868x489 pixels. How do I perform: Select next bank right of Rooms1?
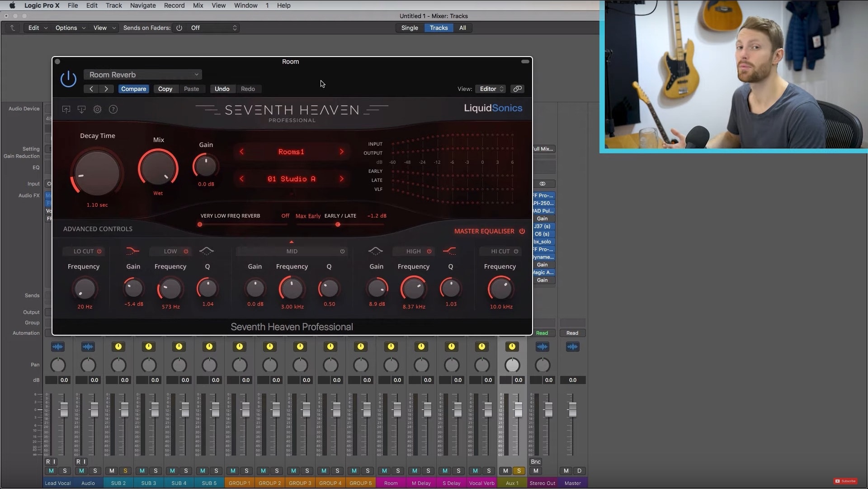342,152
